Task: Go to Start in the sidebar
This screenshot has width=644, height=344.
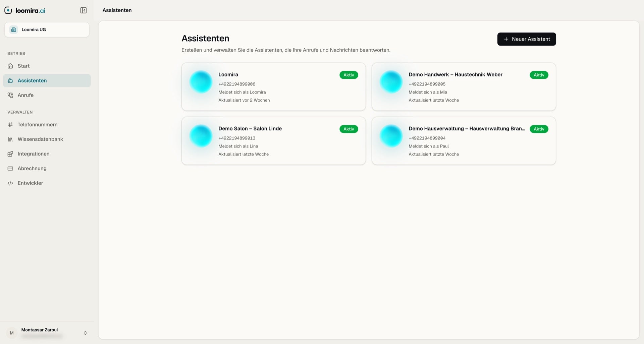Action: (x=47, y=66)
